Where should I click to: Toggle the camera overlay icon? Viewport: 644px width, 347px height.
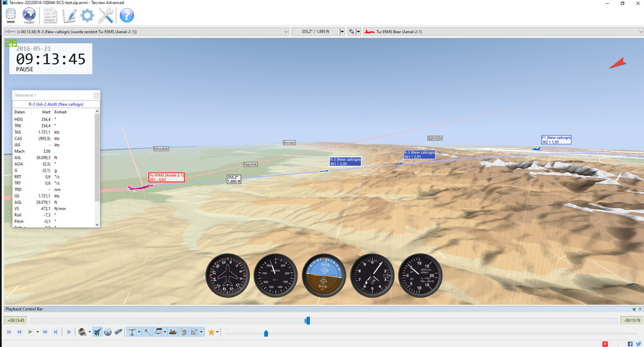tap(194, 332)
